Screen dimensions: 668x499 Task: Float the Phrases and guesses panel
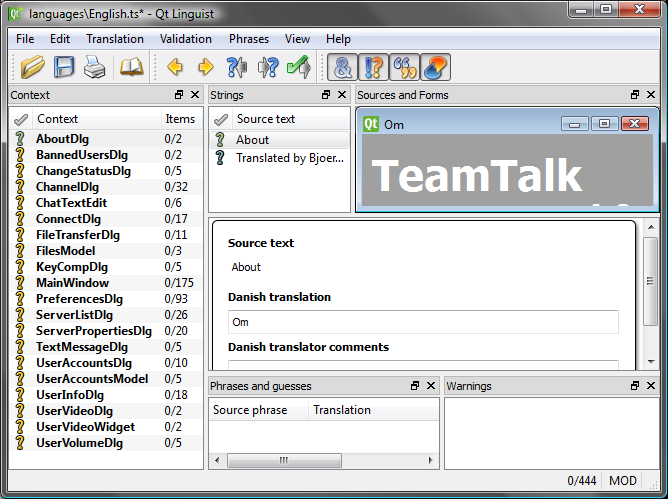pyautogui.click(x=415, y=386)
